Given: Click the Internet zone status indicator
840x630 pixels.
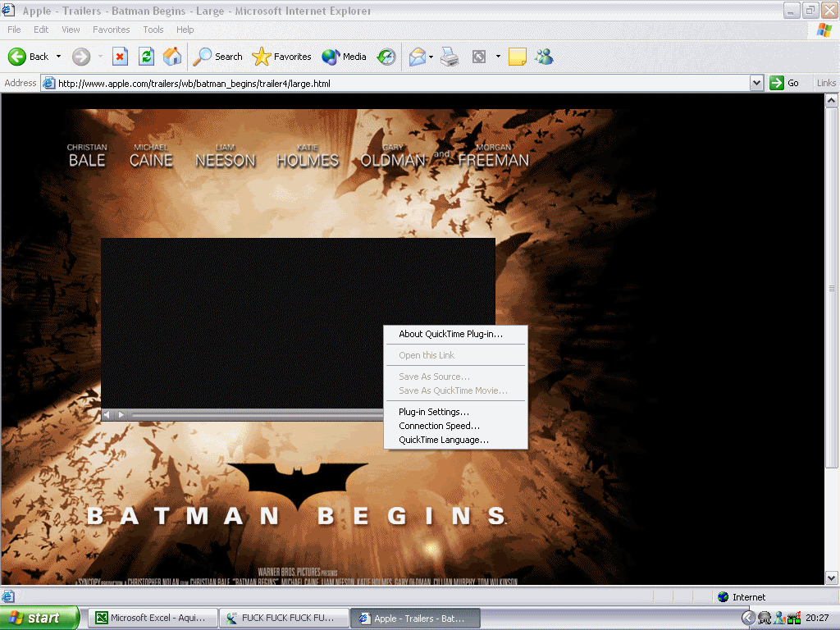Looking at the screenshot, I should pyautogui.click(x=742, y=597).
